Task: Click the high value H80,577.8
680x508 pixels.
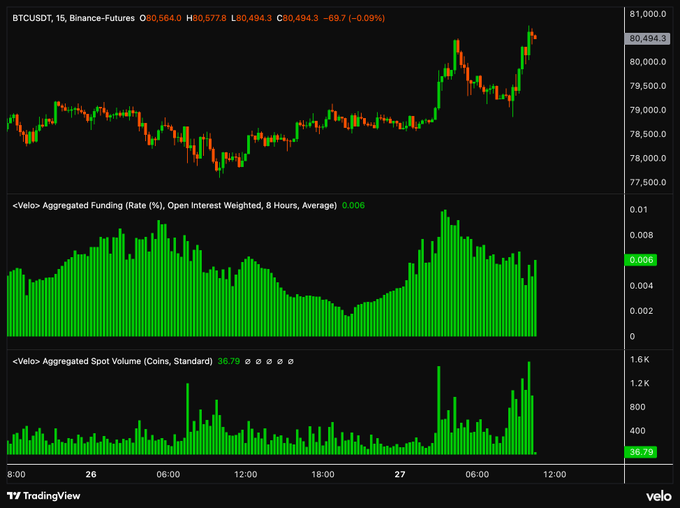Action: coord(206,18)
